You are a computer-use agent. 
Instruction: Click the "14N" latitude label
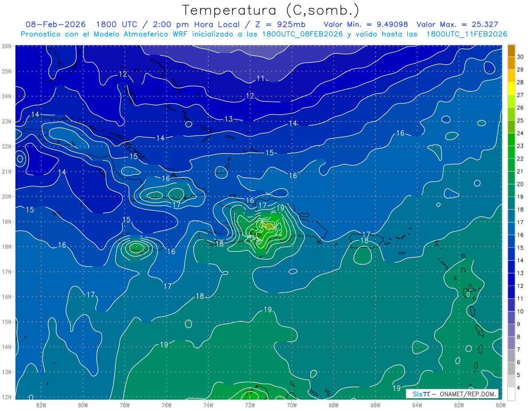(x=6, y=347)
